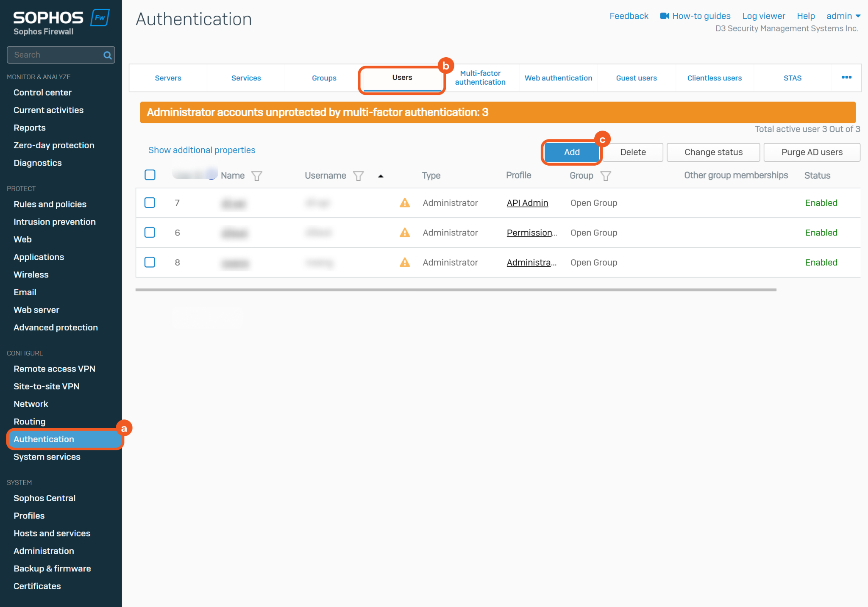Click the Username sort ascending arrow

(x=381, y=176)
